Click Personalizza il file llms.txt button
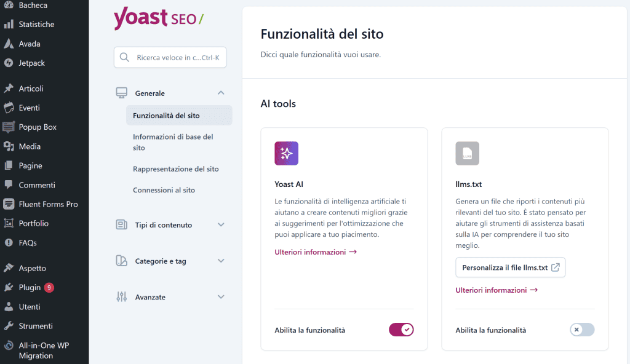This screenshot has height=364, width=630. click(x=510, y=267)
